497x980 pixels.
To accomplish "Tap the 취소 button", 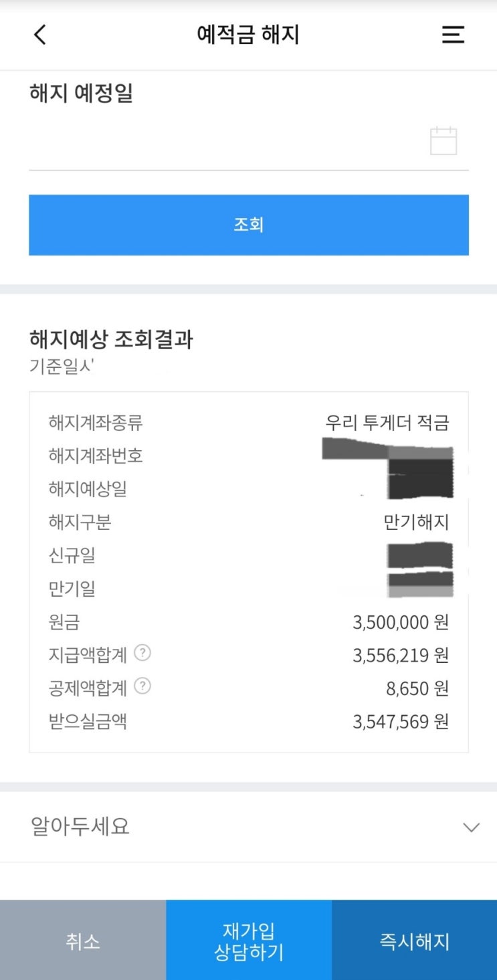I will [83, 941].
